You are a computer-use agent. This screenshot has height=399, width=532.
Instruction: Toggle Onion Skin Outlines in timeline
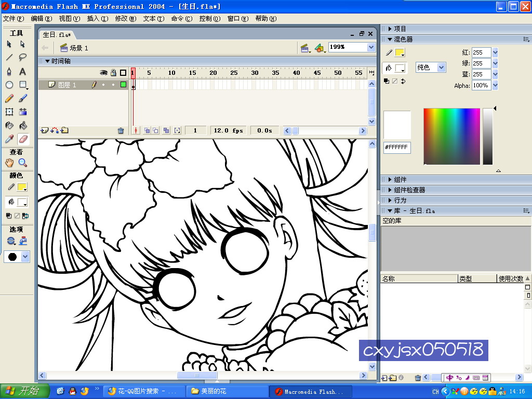(155, 130)
